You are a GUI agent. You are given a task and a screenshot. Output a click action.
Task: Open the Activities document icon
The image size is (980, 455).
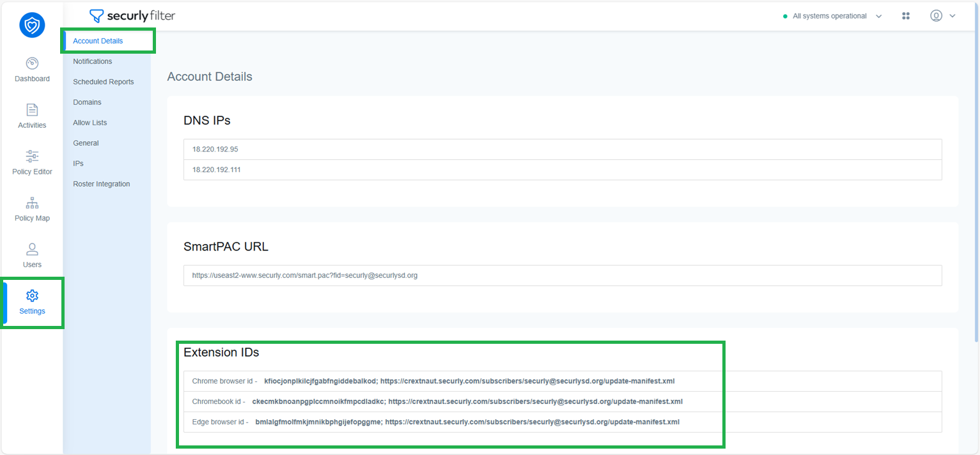[x=32, y=109]
